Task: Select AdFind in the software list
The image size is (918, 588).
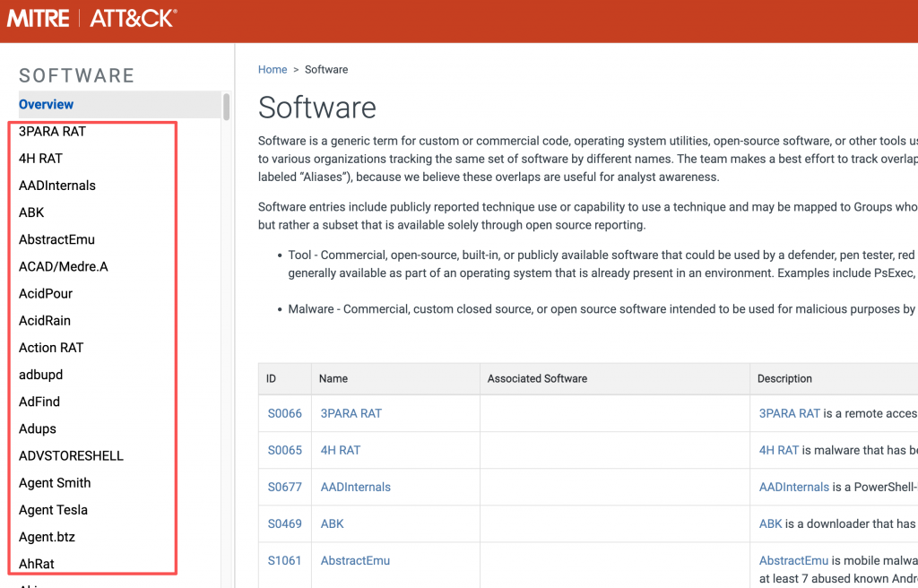Action: (39, 402)
